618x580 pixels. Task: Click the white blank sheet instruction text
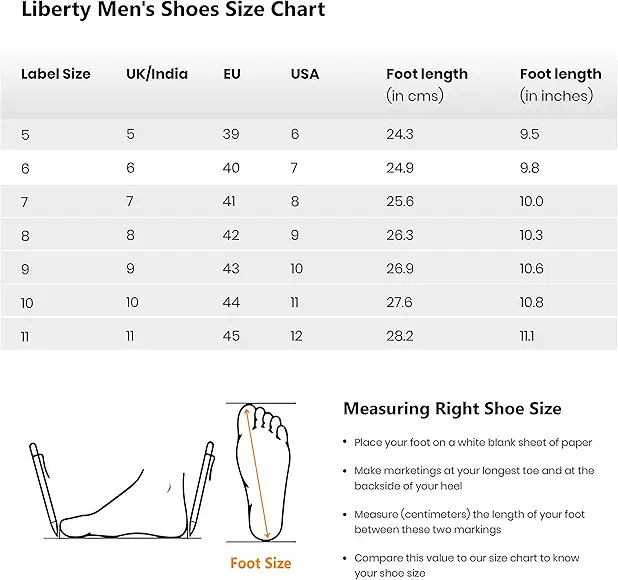tap(473, 442)
